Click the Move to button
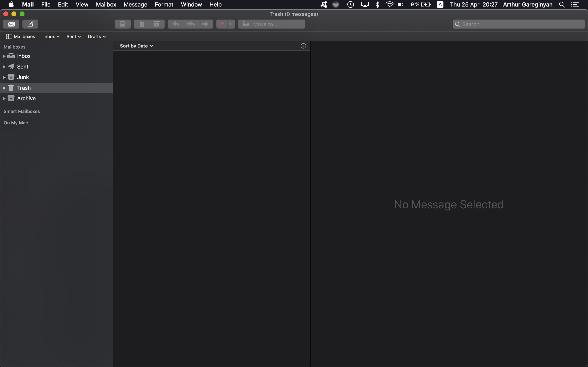Image resolution: width=588 pixels, height=367 pixels. [271, 24]
